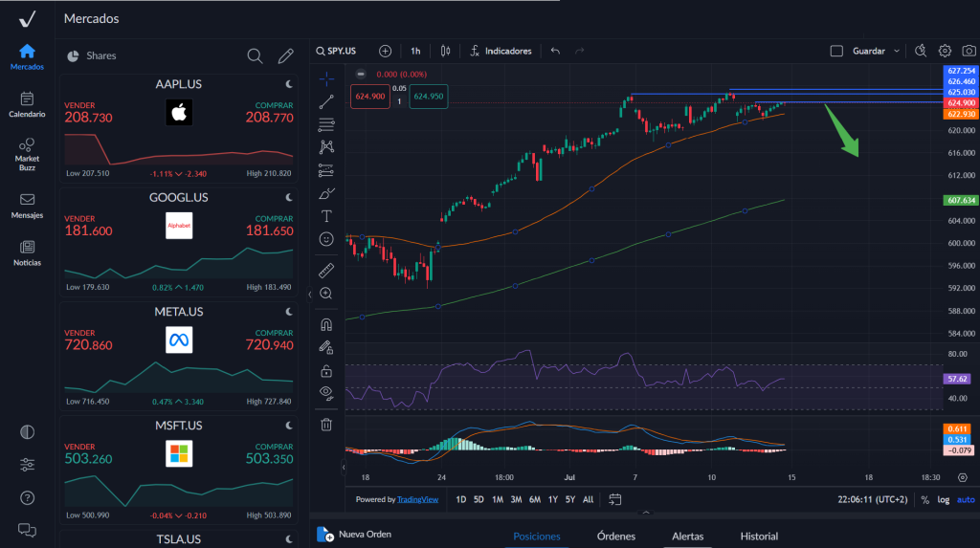
Task: Select the crosshair cursor tool
Action: pyautogui.click(x=326, y=78)
